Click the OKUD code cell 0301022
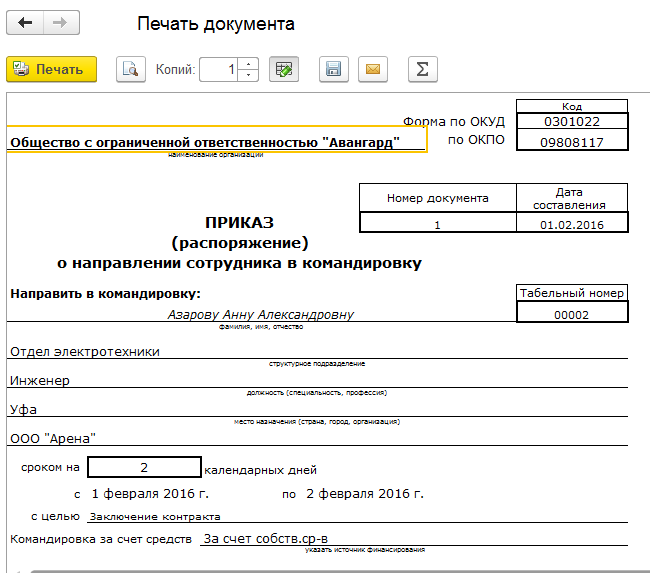The image size is (650, 573). 572,121
